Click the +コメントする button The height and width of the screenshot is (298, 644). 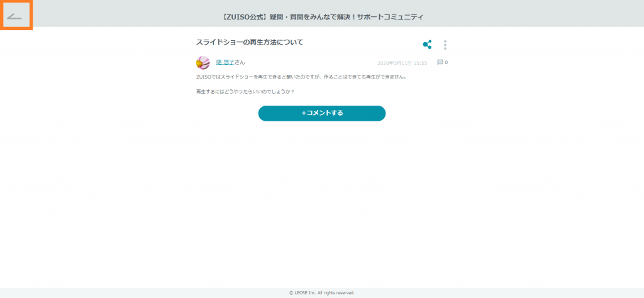321,113
